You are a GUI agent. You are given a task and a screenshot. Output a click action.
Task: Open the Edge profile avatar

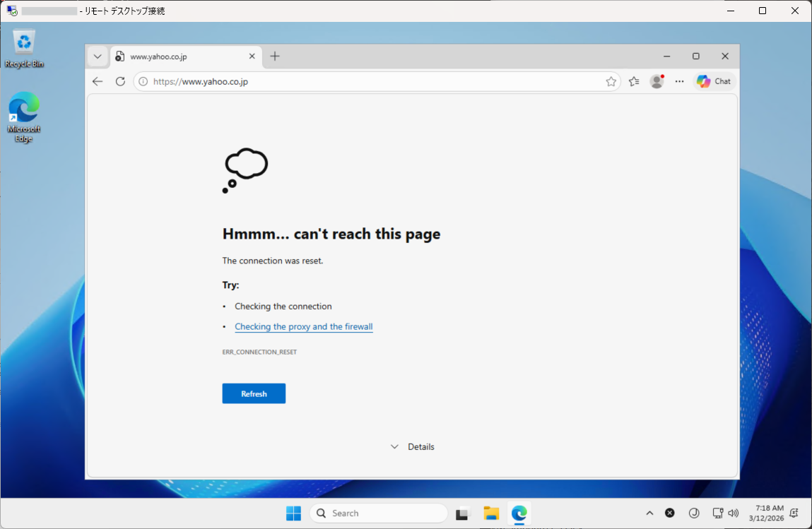(x=657, y=81)
